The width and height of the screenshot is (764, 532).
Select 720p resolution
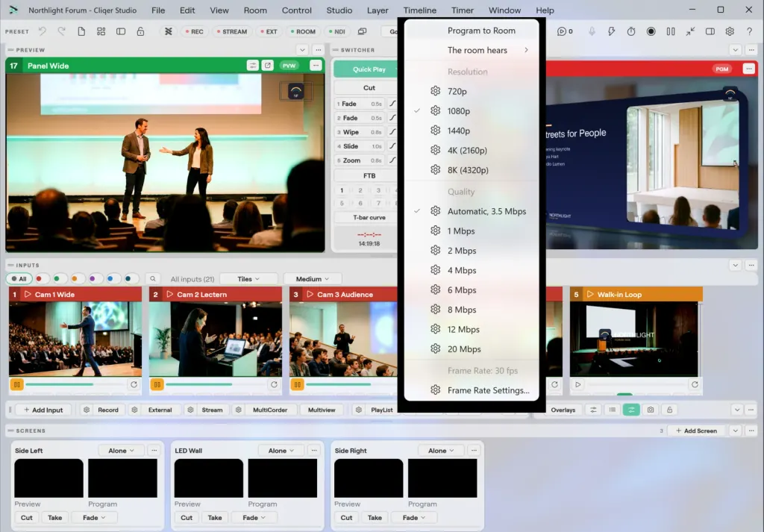coord(472,91)
